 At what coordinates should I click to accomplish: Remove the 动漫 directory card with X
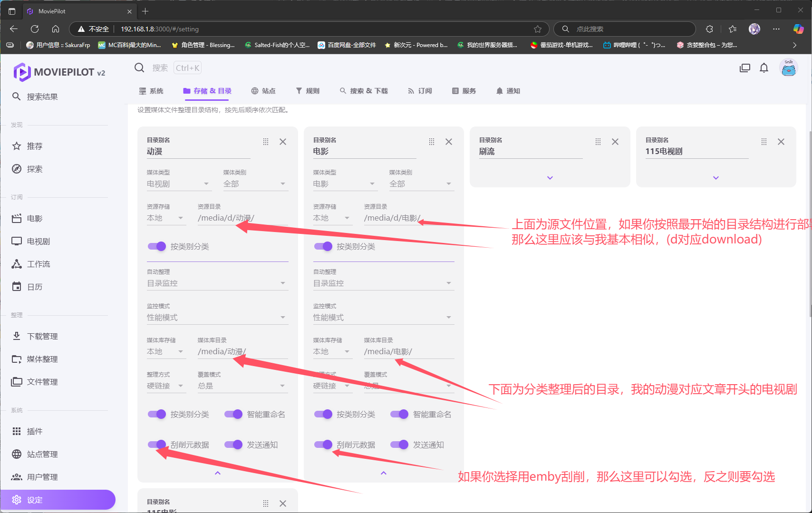pos(283,142)
